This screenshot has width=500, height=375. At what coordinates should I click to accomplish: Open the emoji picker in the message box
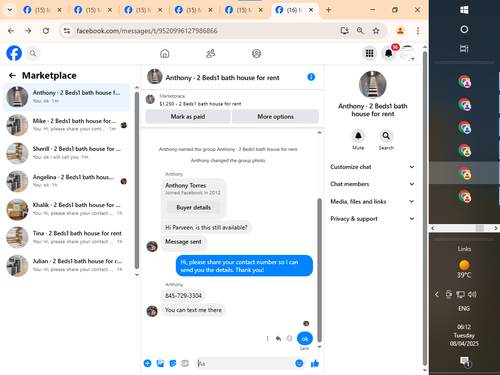coord(299,363)
